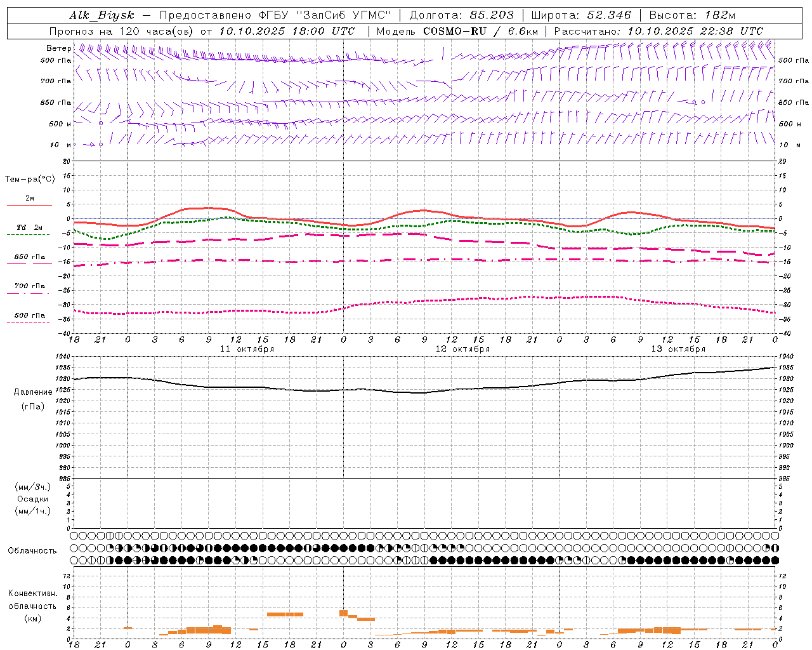Click the 'Td 2м' dew point legend label
This screenshot has height=650, width=812.
[x=29, y=227]
